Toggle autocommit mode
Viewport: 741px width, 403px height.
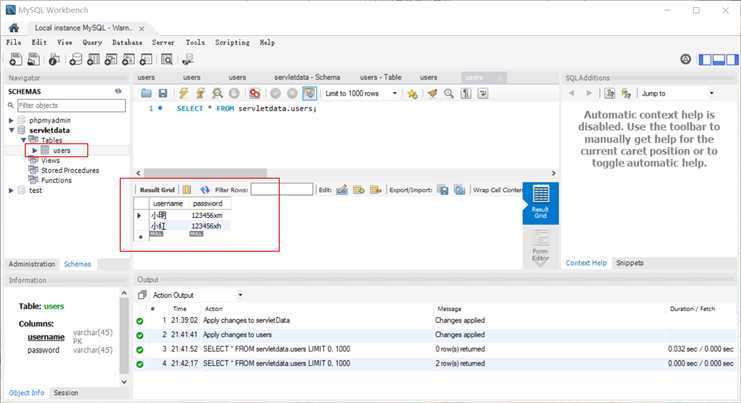(x=310, y=94)
